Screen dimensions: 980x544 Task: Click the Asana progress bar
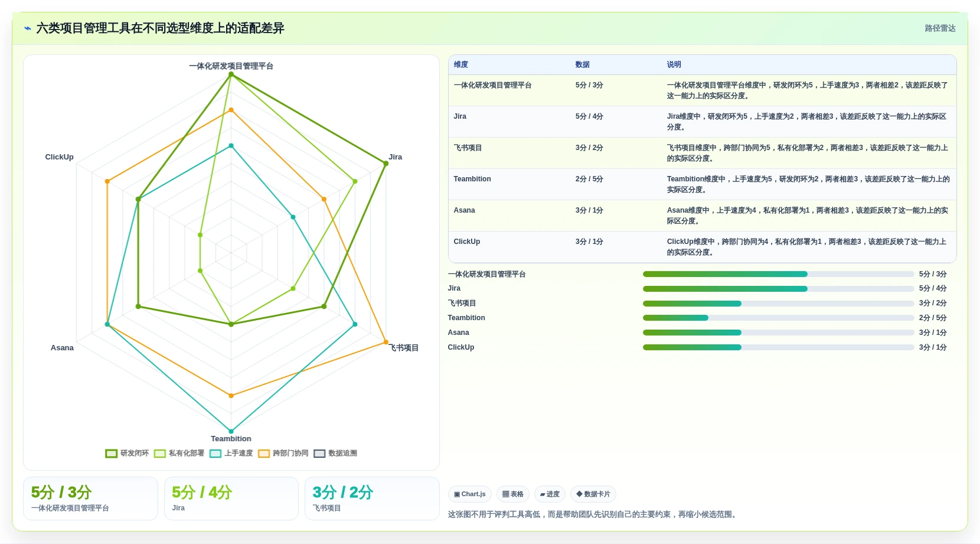pyautogui.click(x=778, y=333)
